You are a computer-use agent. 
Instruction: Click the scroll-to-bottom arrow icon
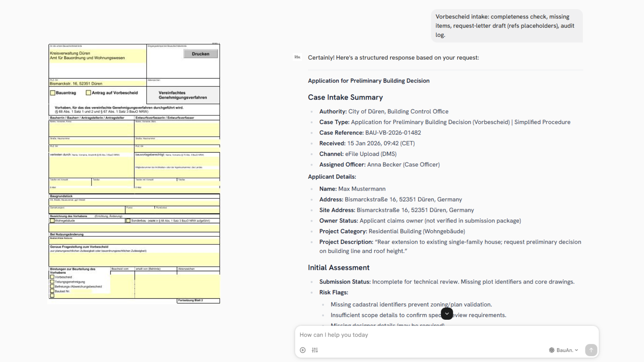(447, 314)
